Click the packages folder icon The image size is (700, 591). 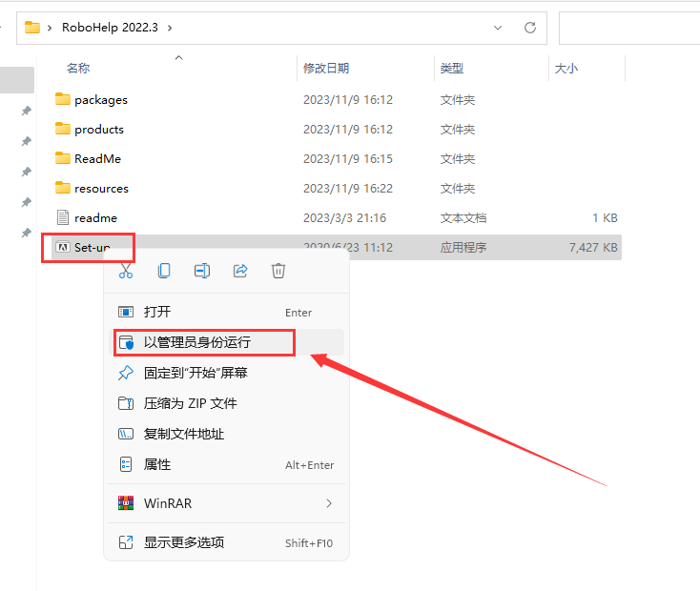tap(63, 99)
